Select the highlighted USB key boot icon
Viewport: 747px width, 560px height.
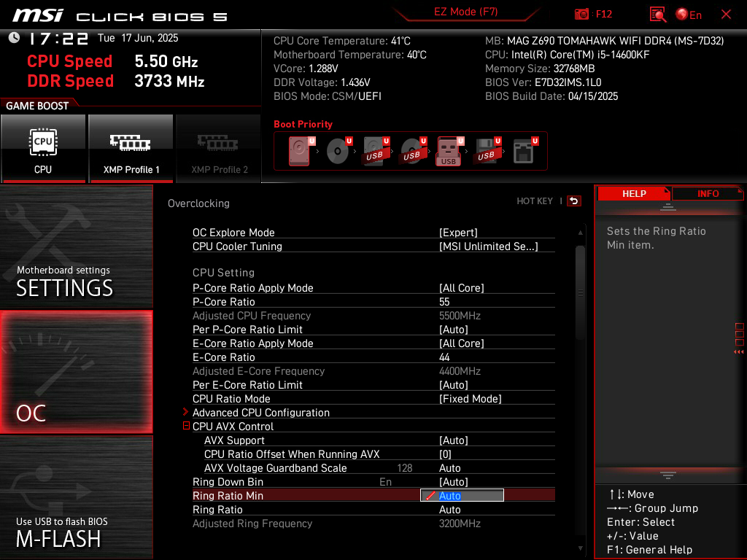pos(449,151)
